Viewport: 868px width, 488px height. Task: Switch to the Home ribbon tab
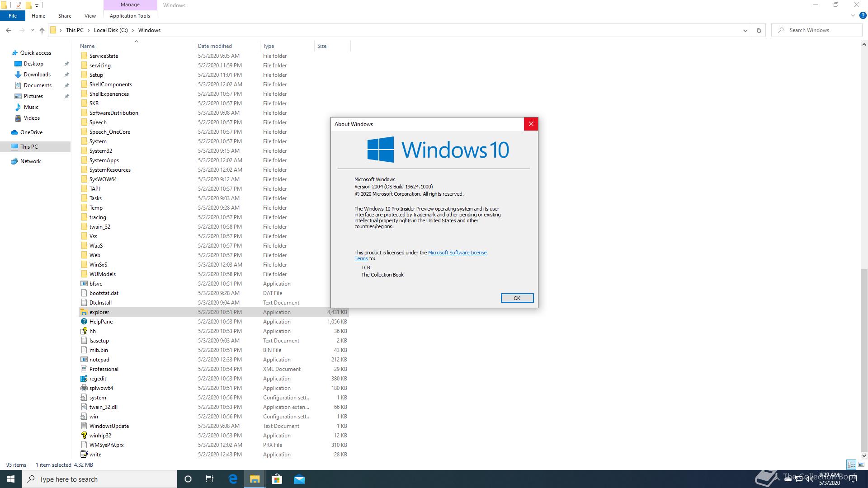[x=38, y=15]
